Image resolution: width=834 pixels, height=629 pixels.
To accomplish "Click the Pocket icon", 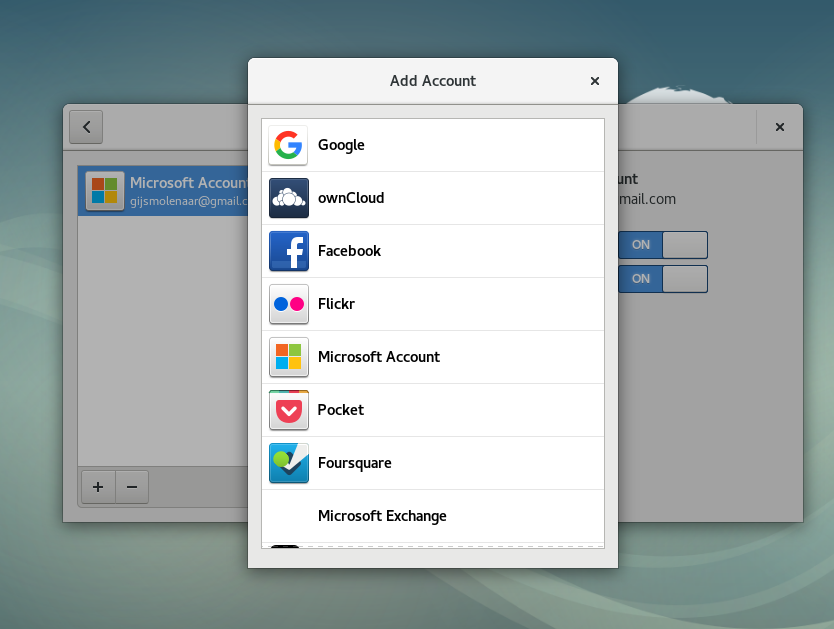I will click(x=288, y=410).
